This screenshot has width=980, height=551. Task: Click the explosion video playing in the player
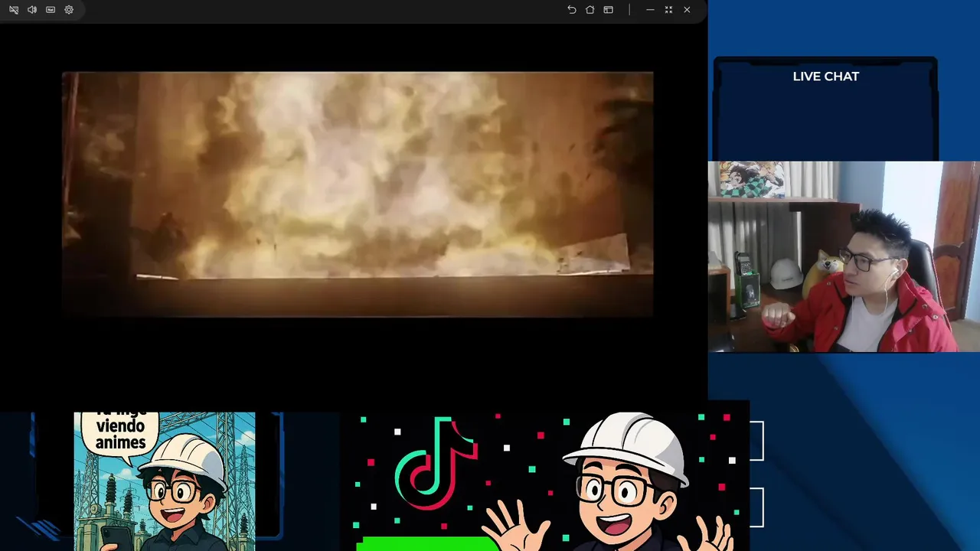(358, 194)
